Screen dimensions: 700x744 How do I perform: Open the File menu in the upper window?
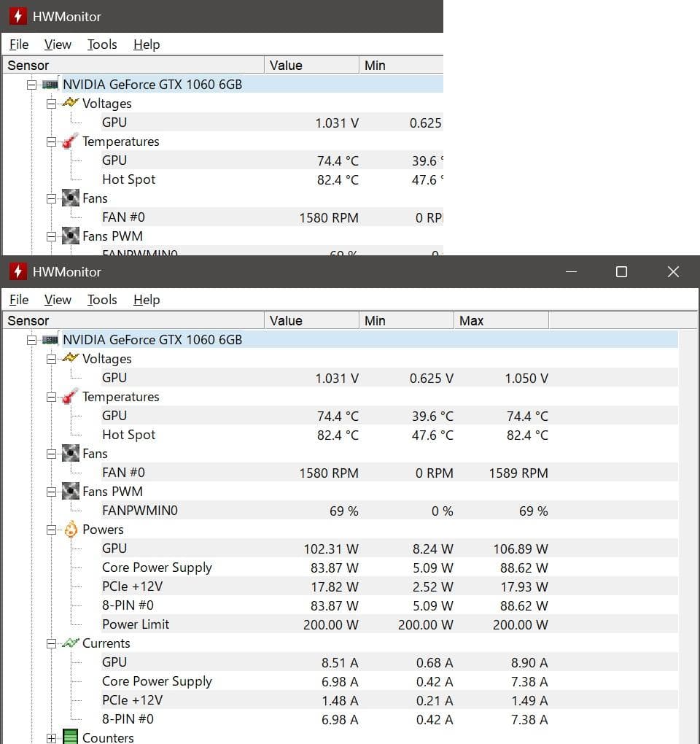[19, 44]
